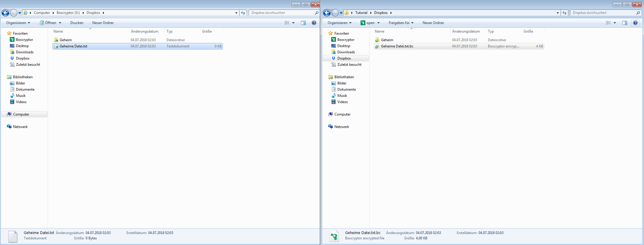Image resolution: width=644 pixels, height=245 pixels.
Task: Click encrypted Geheime Datei.txt.bc file icon
Action: tap(377, 46)
